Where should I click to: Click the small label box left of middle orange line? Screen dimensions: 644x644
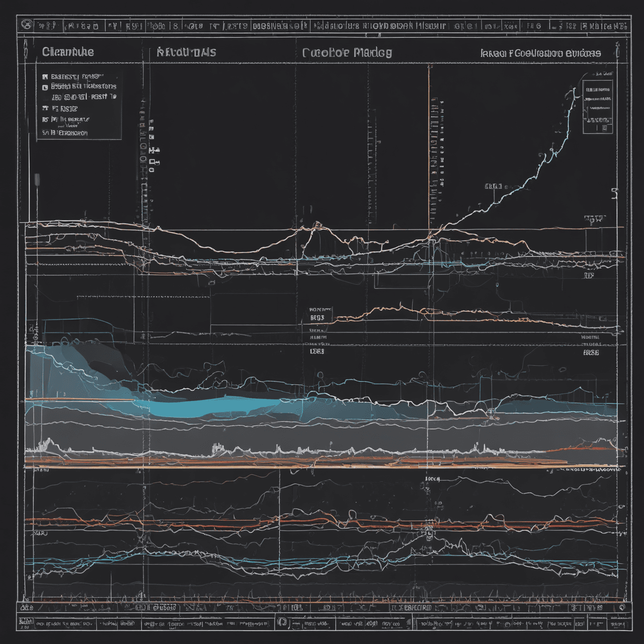tap(317, 318)
